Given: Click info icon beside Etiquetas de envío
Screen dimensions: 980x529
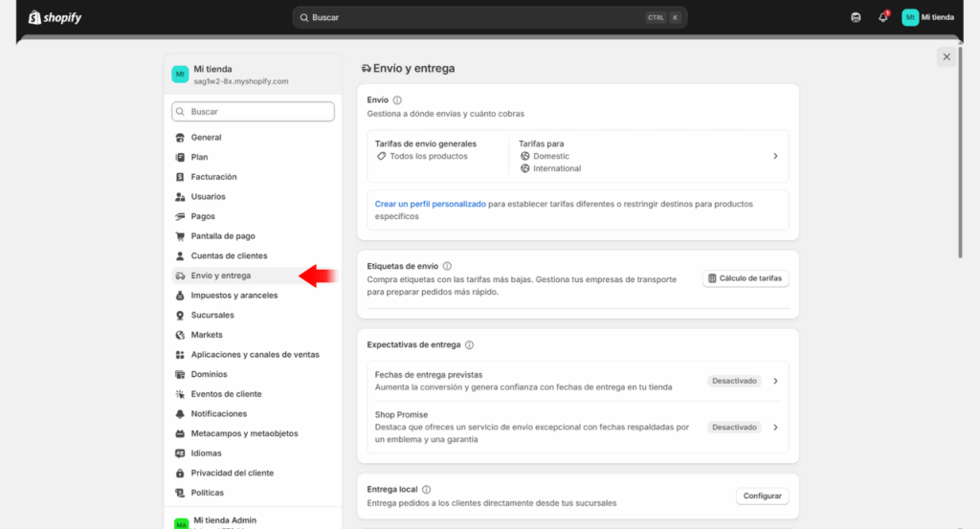Looking at the screenshot, I should pos(447,267).
